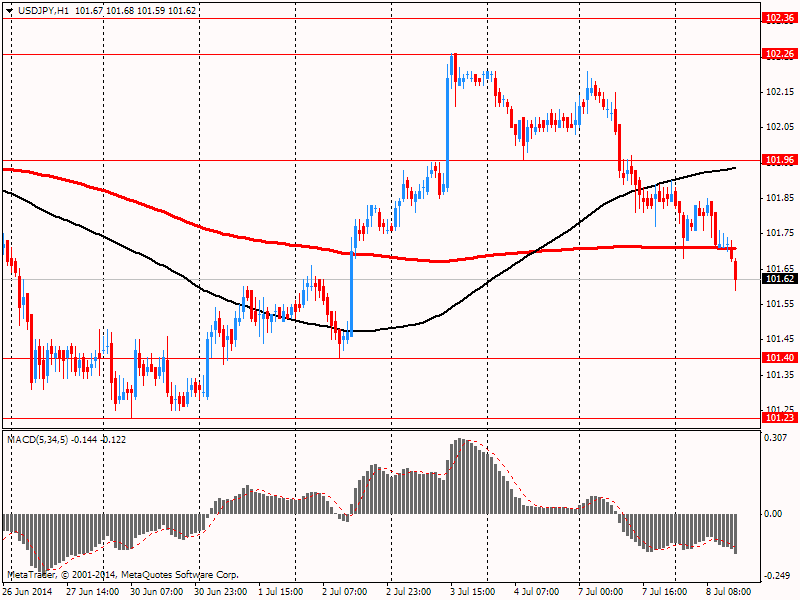This screenshot has width=800, height=600.
Task: Select the MACD(5,34,5) indicator label
Action: (38, 439)
